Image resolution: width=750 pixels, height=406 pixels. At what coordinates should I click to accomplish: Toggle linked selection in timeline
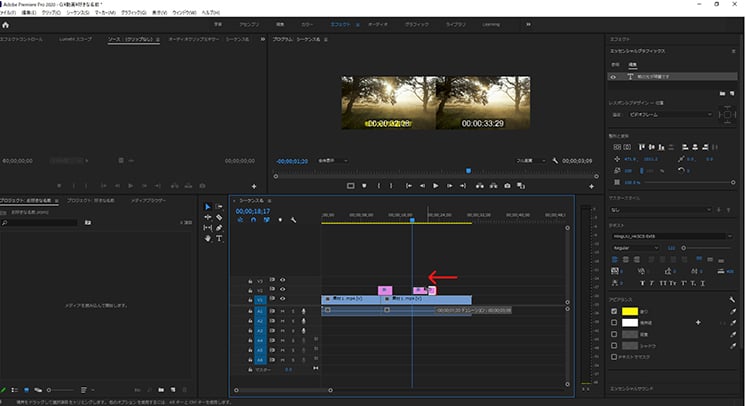coord(266,220)
